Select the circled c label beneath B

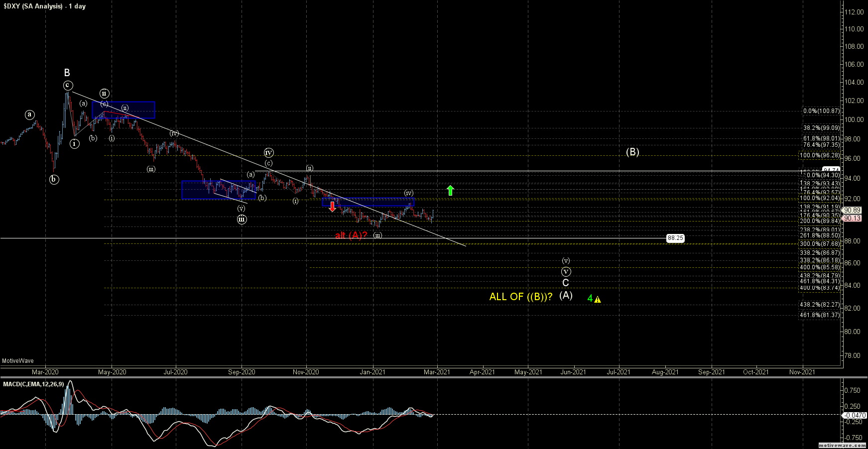(x=67, y=85)
